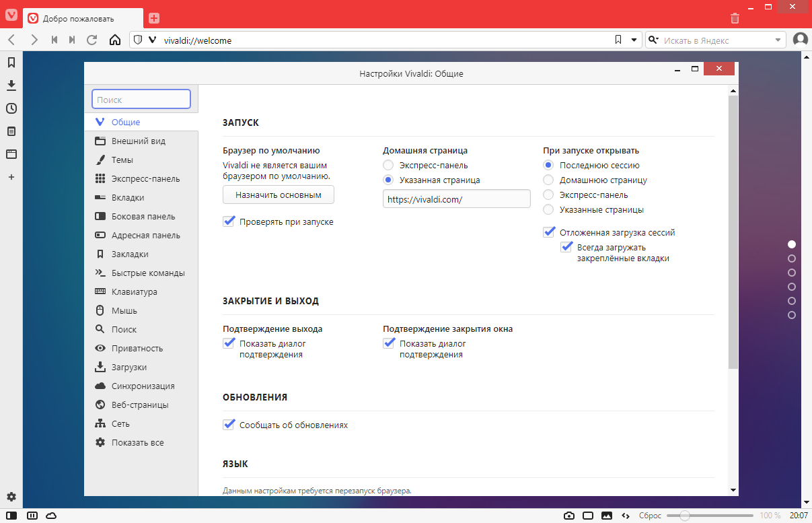Toggle 'Всегда загружать закреплённые вкладки'
The height and width of the screenshot is (523, 812).
[x=566, y=247]
